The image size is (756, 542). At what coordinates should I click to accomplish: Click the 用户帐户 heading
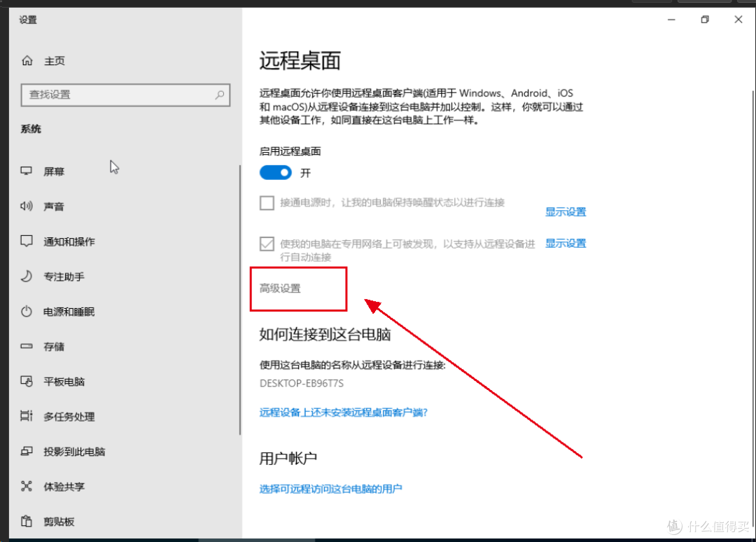pos(288,458)
